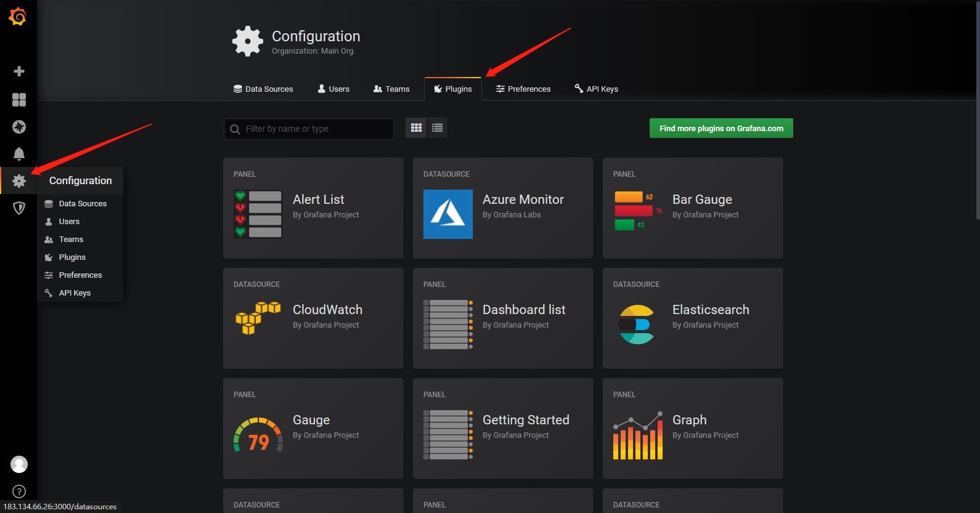
Task: Open the CloudWatch plugin title
Action: [x=327, y=310]
